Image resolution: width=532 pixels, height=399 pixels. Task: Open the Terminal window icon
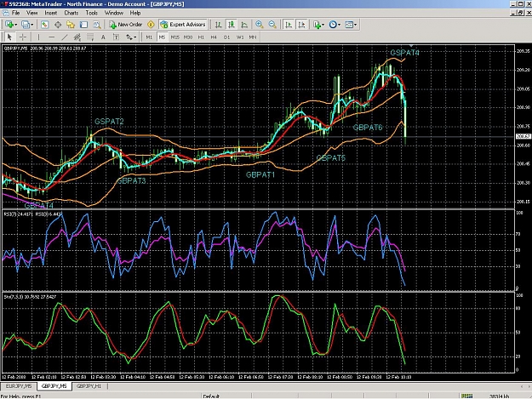[x=83, y=25]
